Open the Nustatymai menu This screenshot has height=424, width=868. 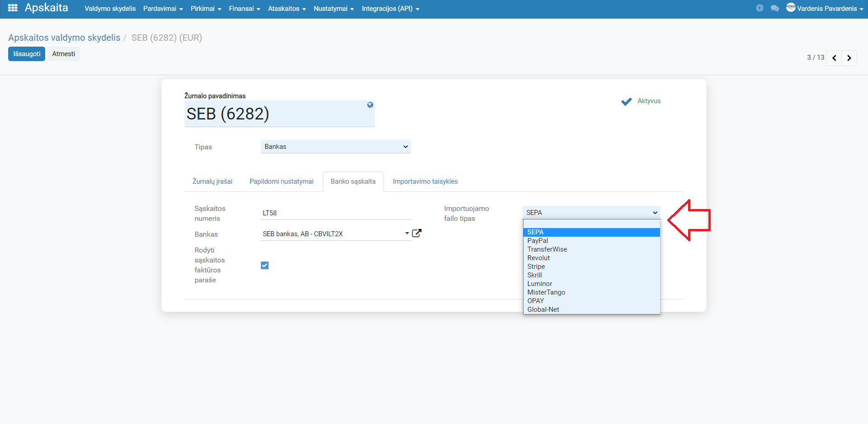[334, 9]
